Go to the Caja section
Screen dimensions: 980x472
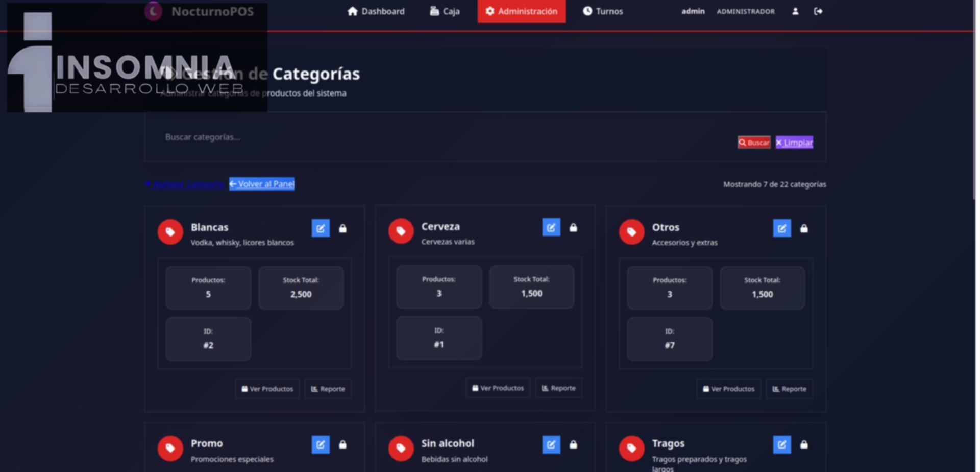point(445,11)
